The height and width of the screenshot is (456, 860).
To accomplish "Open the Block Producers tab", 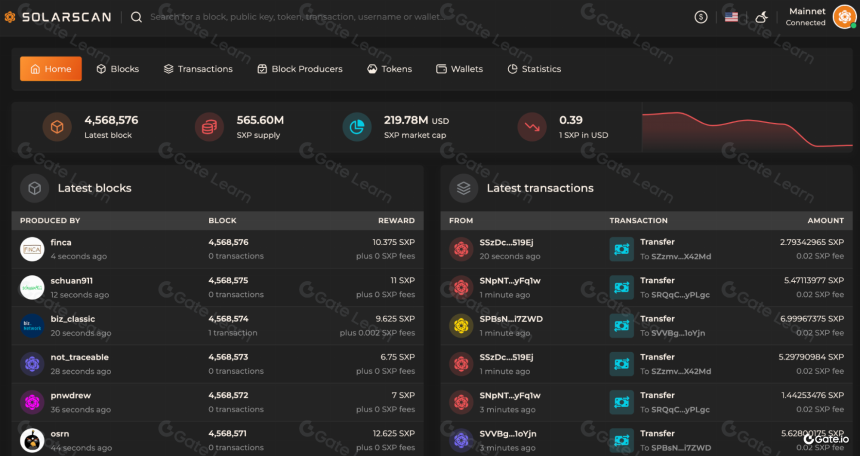I will (x=300, y=69).
